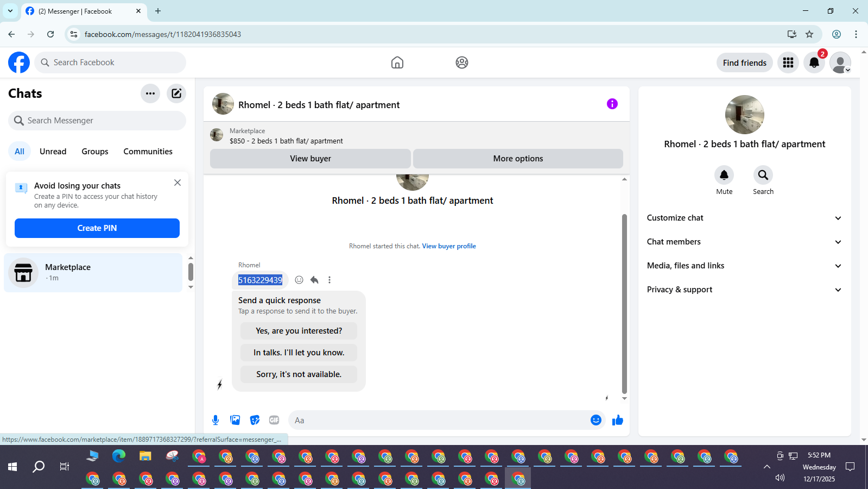The height and width of the screenshot is (489, 868).
Task: Dismiss the Avoid losing your chats card
Action: tap(178, 183)
